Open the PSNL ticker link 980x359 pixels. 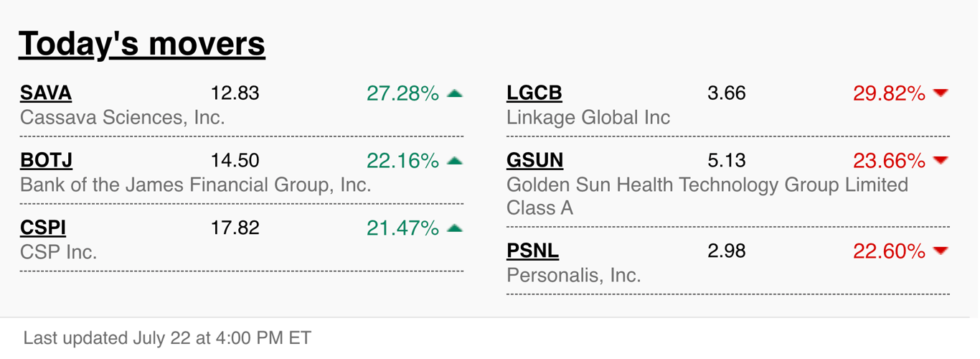pos(533,251)
